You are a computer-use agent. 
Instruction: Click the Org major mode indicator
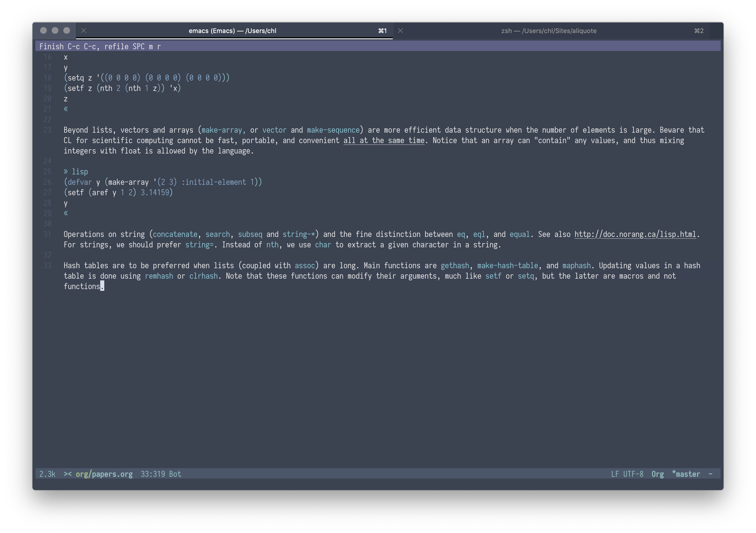point(657,474)
